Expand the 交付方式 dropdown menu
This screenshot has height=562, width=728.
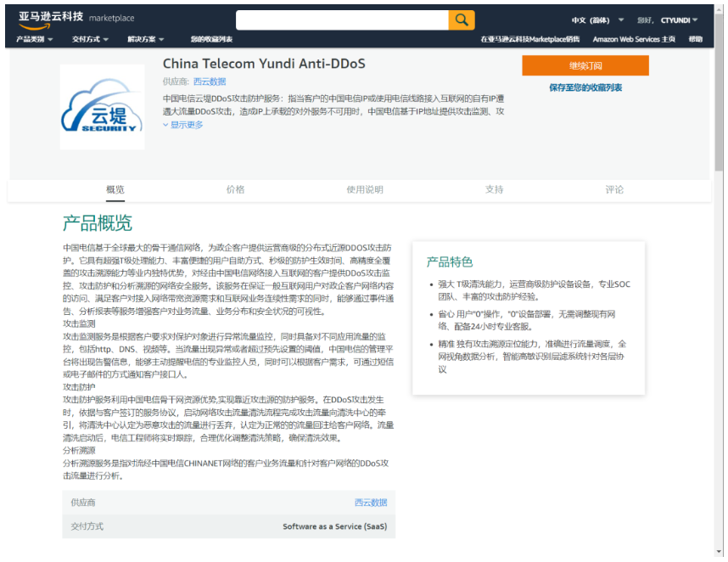90,39
